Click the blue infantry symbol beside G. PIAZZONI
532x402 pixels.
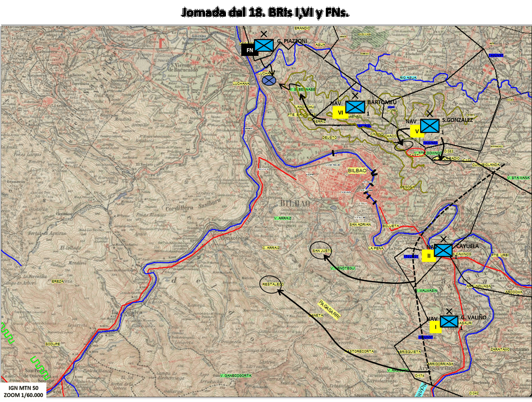[264, 45]
